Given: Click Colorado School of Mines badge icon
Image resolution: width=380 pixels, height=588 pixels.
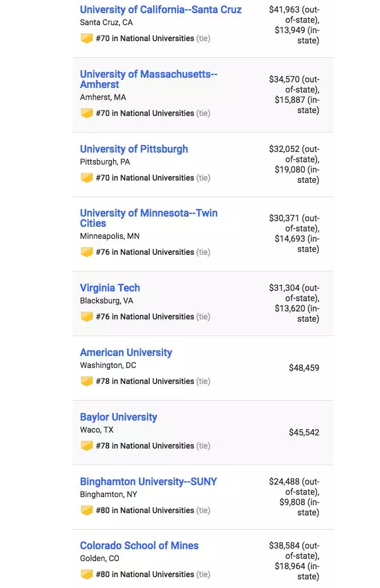Looking at the screenshot, I should click(x=86, y=574).
